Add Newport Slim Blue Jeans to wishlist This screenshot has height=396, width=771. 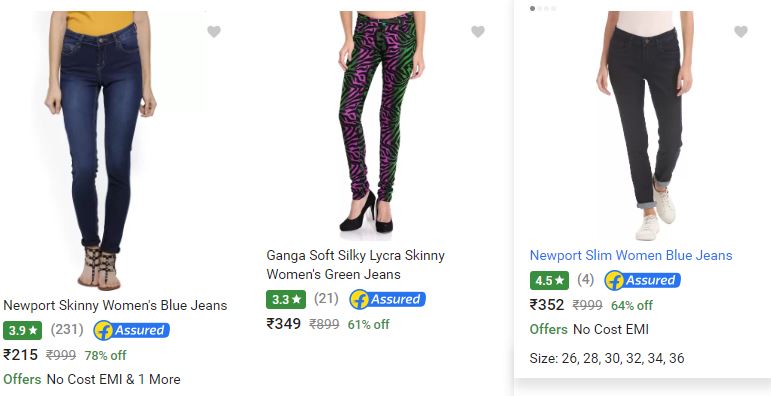tap(741, 31)
